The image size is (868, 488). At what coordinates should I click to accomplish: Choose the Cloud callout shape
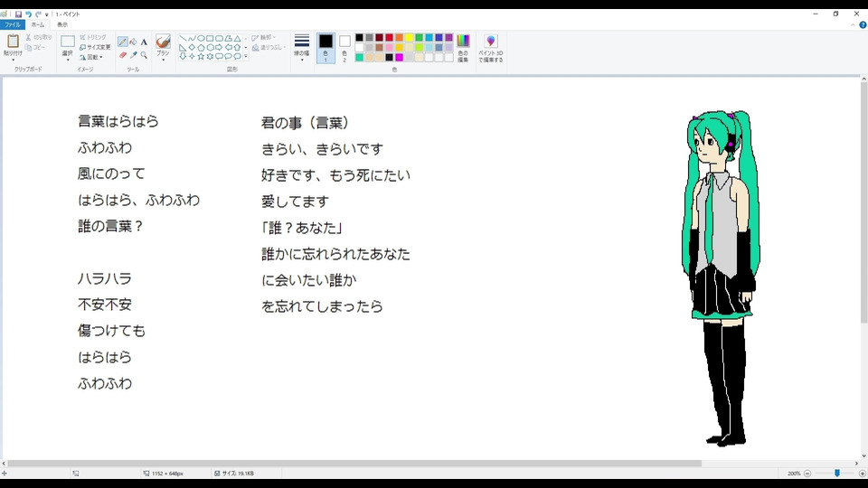point(238,56)
